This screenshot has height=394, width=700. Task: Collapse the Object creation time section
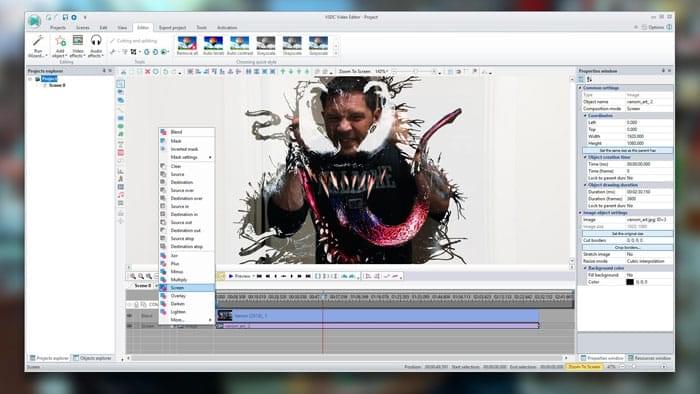tap(585, 157)
